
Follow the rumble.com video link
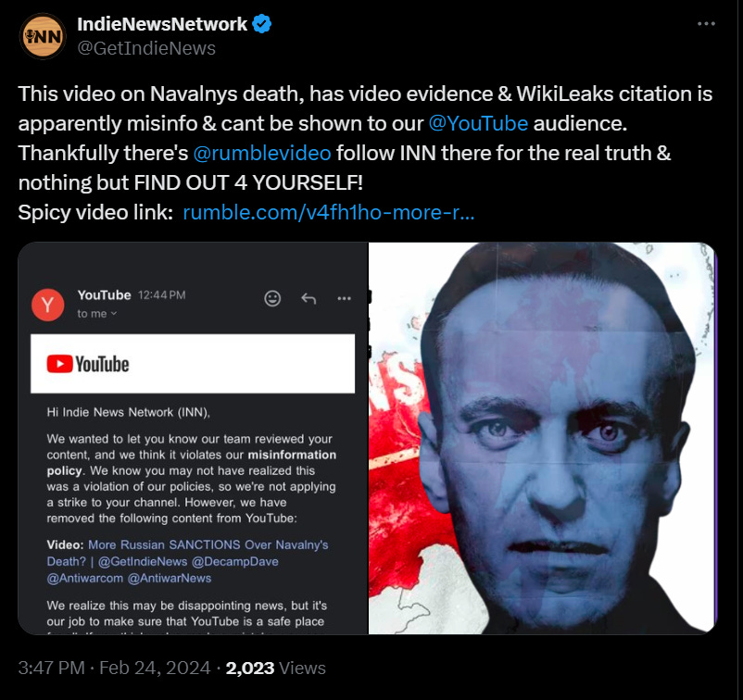click(x=328, y=213)
